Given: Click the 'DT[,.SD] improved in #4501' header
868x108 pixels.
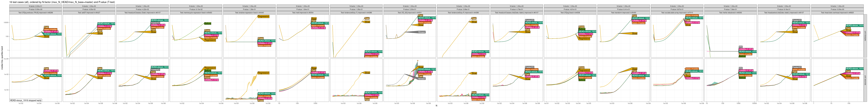Looking at the screenshot, I should point(410,13).
